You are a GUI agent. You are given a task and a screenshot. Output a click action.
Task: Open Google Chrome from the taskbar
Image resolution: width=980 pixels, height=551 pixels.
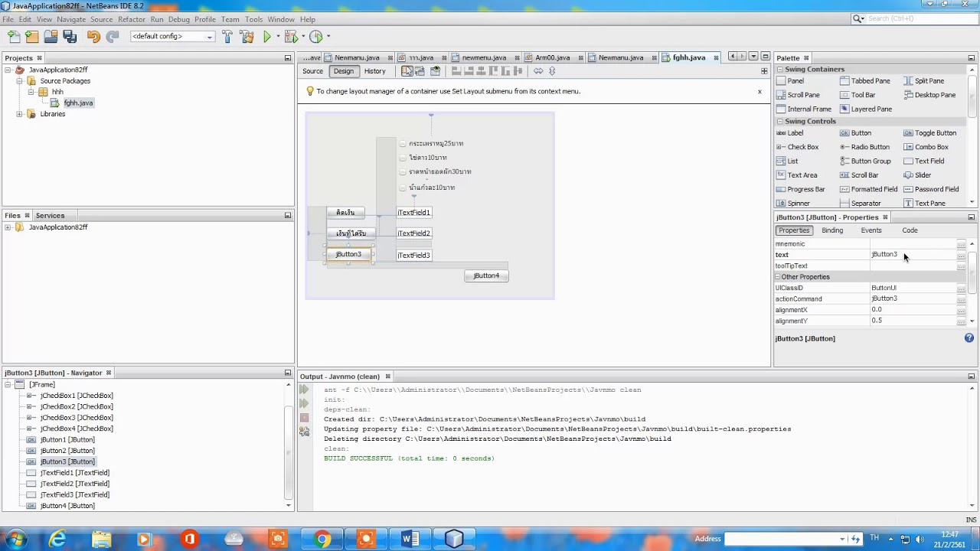click(322, 540)
